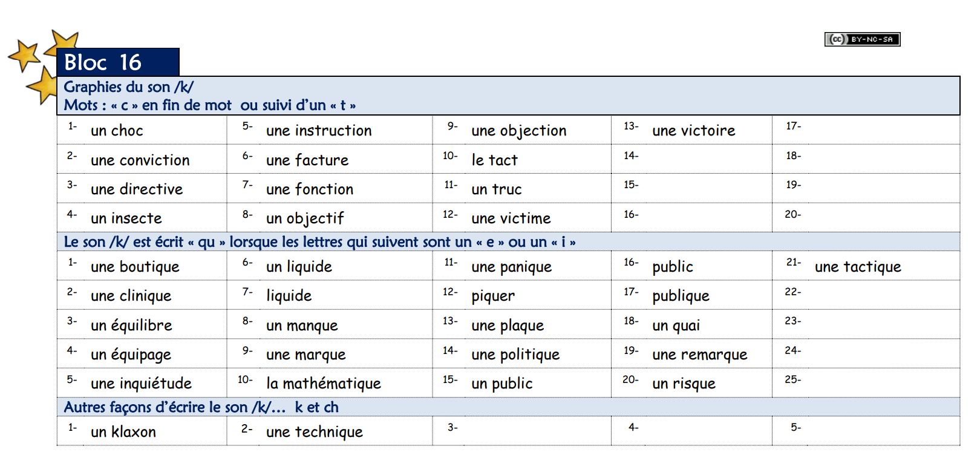Click the word "un risque"
The height and width of the screenshot is (452, 980).
coord(684,384)
